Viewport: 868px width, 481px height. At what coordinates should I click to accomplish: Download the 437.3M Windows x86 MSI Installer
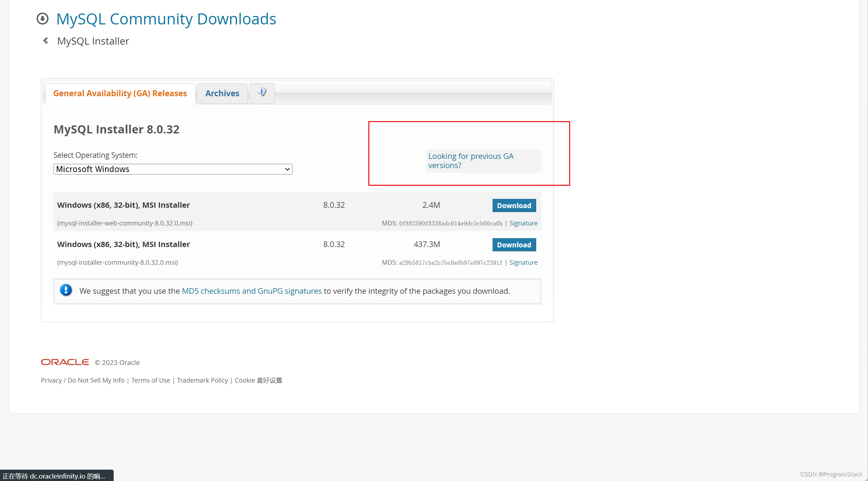click(514, 245)
